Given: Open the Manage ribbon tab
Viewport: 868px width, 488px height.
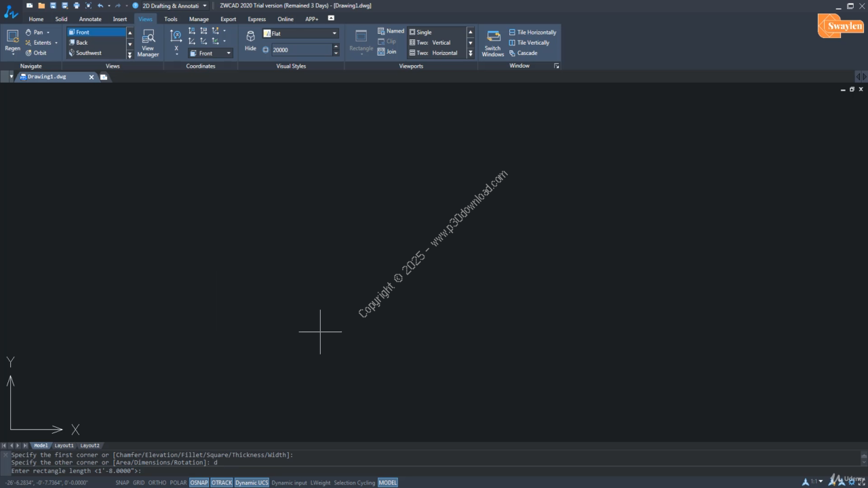Looking at the screenshot, I should [199, 19].
